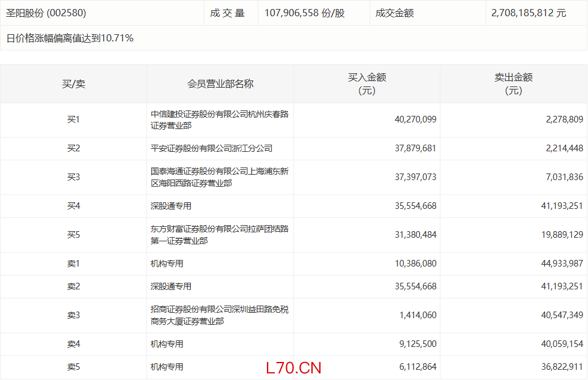Screen dimensions: 588x380
Task: Click the 日价格涨幅偏离值达到10.71% notice text
Action: pyautogui.click(x=70, y=38)
